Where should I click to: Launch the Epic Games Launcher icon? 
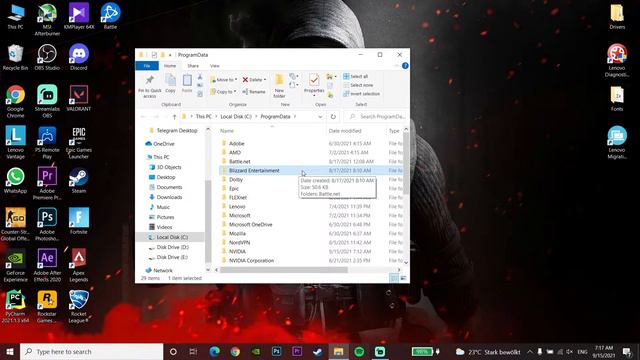click(79, 142)
